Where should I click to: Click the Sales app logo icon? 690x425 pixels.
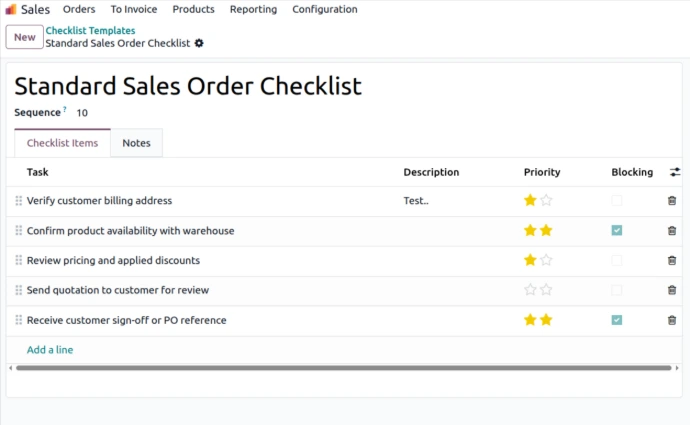point(11,9)
